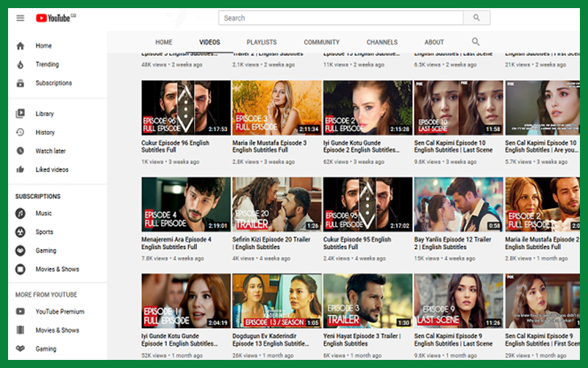The height and width of the screenshot is (368, 588).
Task: Open the hamburger guide menu
Action: (21, 18)
